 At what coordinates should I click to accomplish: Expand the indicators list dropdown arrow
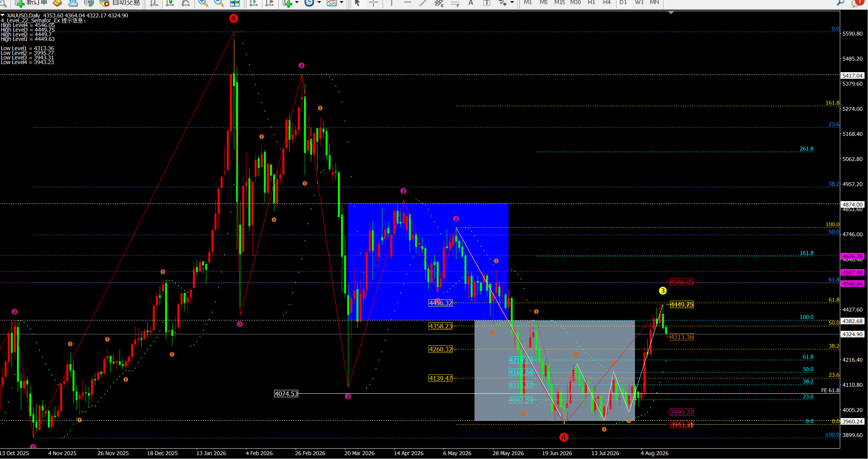(x=297, y=3)
